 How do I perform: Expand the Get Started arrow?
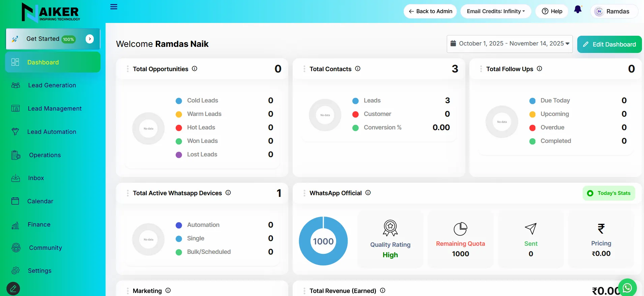[x=90, y=39]
